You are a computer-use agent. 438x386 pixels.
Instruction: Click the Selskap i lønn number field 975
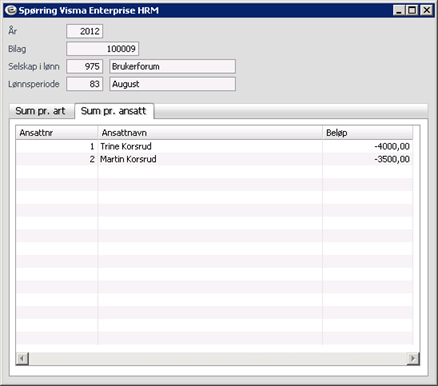point(85,66)
